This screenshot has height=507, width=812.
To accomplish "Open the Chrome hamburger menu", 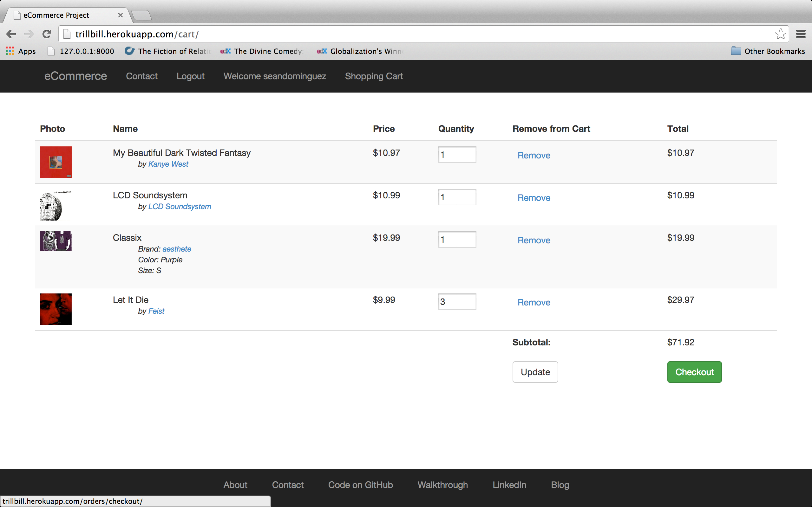I will (801, 34).
